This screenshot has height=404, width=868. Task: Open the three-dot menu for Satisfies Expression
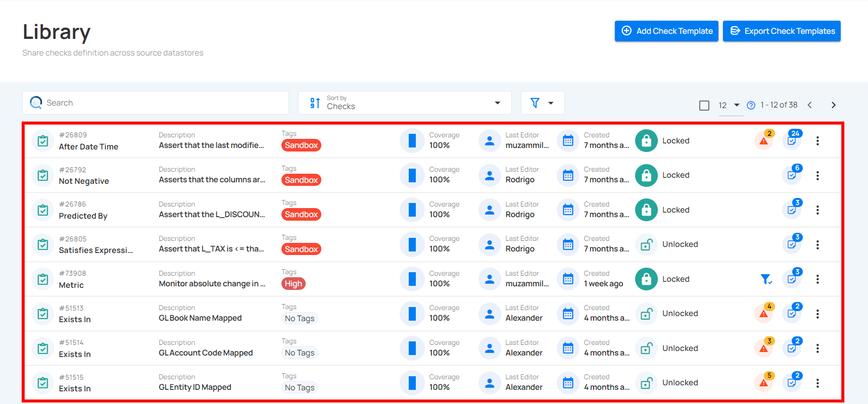(x=817, y=244)
